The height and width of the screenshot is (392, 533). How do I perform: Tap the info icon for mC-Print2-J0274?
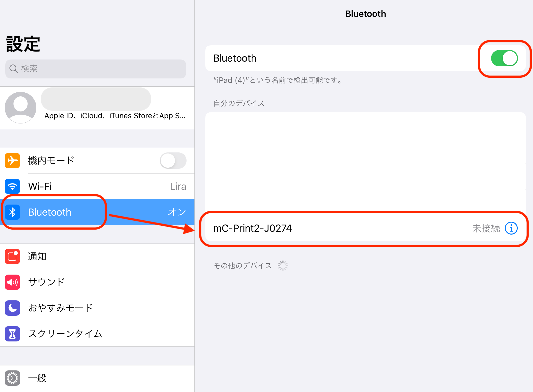tap(511, 228)
